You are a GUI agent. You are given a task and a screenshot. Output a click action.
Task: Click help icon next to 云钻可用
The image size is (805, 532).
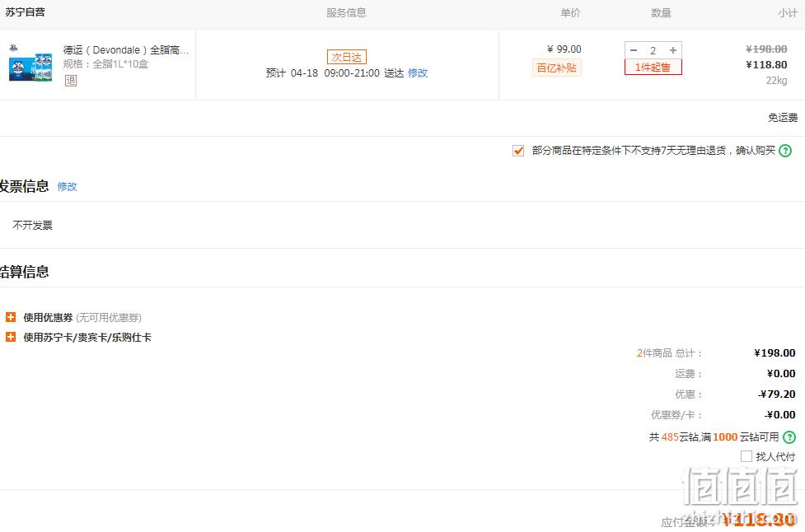tap(789, 437)
